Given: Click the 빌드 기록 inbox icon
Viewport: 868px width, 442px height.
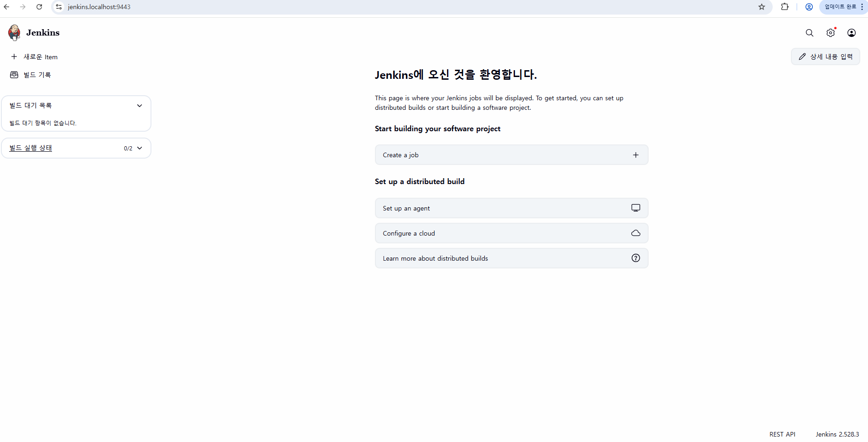Looking at the screenshot, I should 14,75.
